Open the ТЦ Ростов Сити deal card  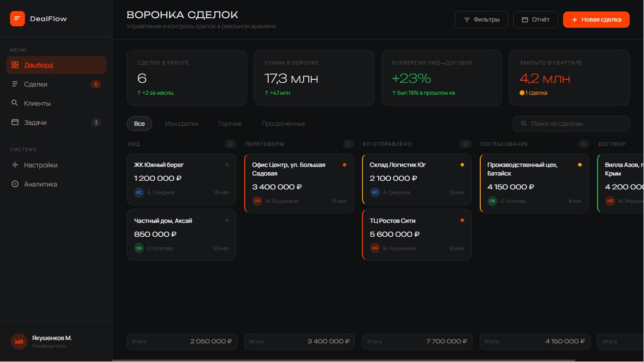tap(417, 235)
